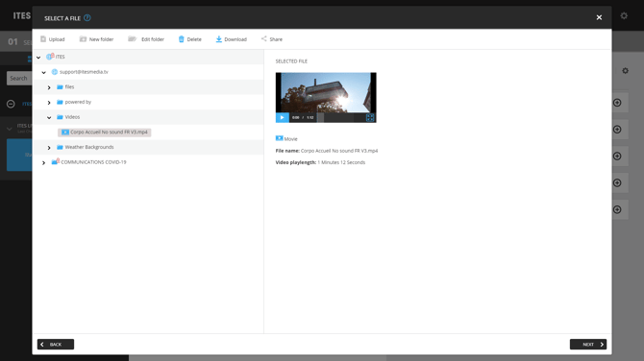Open the panel settings gear in background

pos(625,70)
